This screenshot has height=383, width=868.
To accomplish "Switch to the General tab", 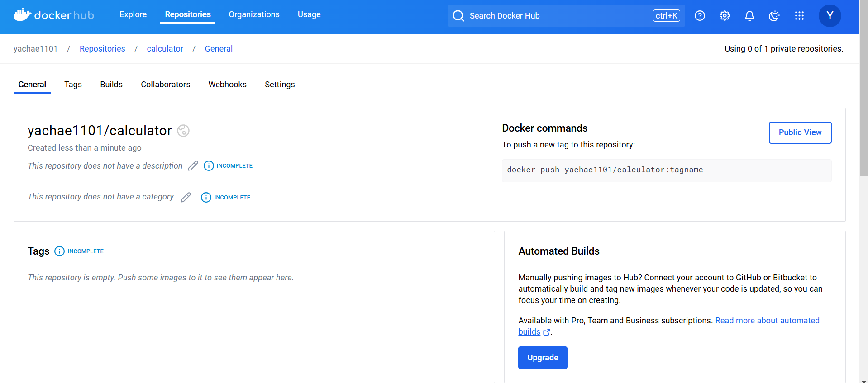I will point(32,85).
